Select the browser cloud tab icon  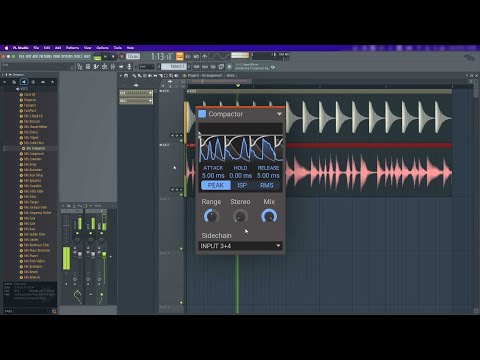coord(43,82)
